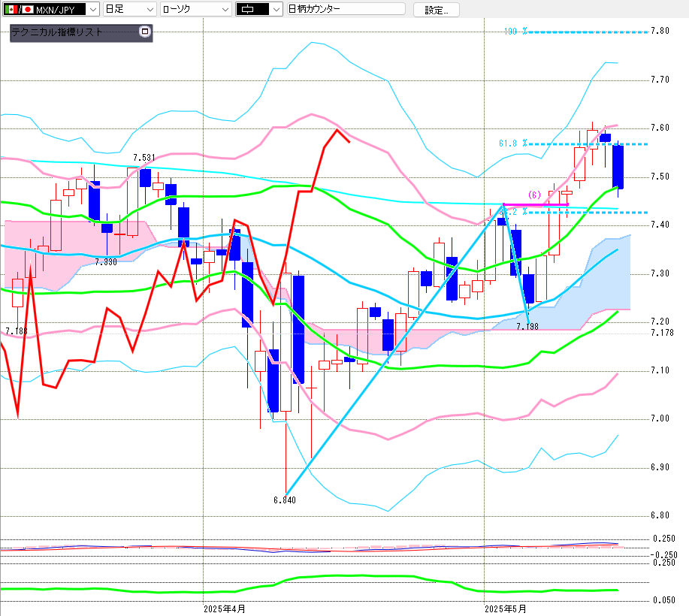Screen dimensions: 689x616
Task: Click the magenta (6) day-count marker
Action: click(534, 195)
